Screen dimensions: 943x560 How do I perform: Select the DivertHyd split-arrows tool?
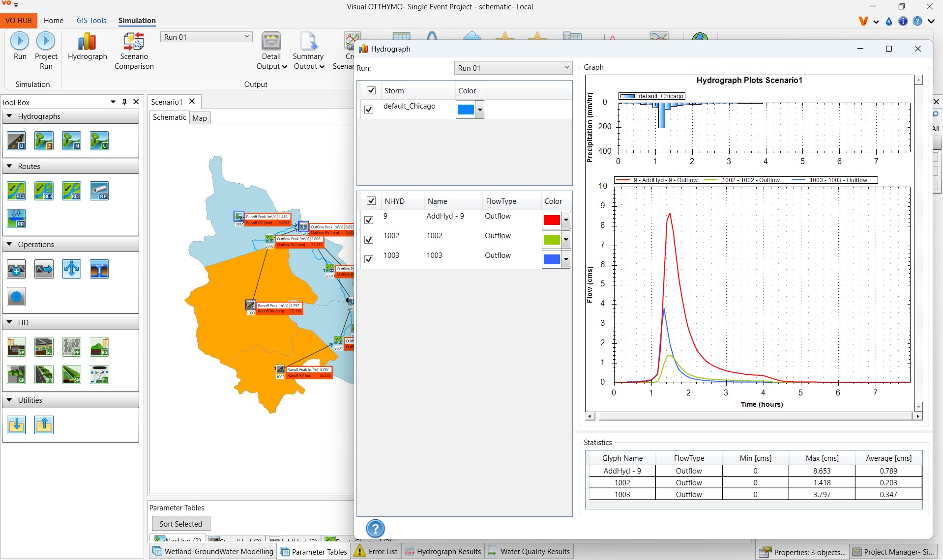[x=71, y=269]
